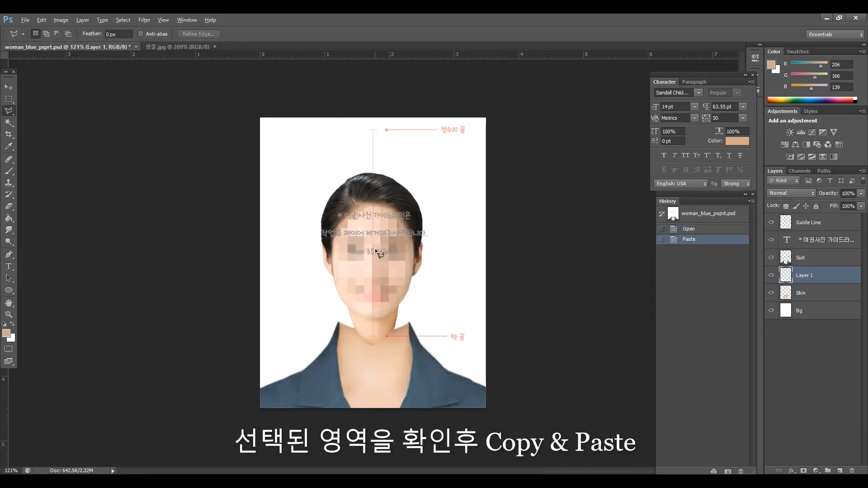Open the Filter menu

pyautogui.click(x=144, y=20)
